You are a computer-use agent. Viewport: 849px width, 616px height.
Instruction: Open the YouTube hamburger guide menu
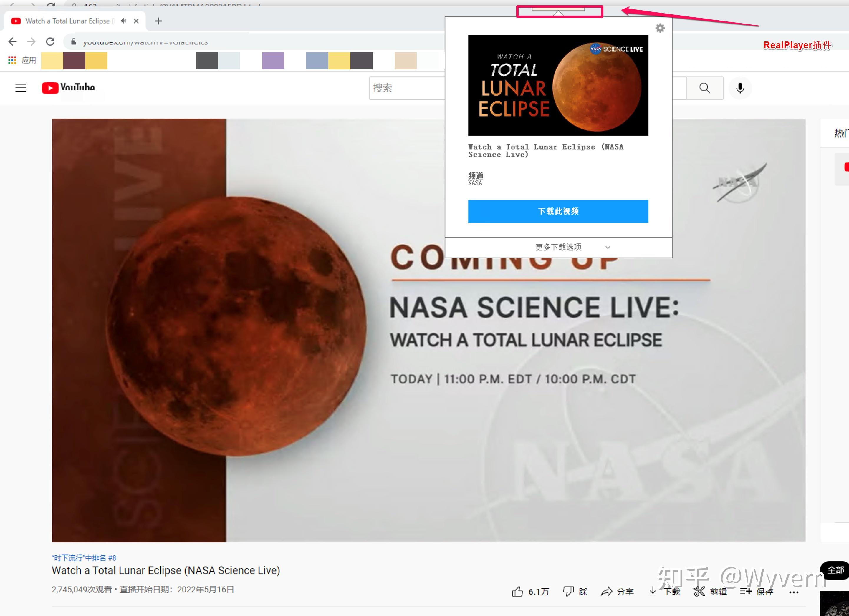(x=21, y=88)
